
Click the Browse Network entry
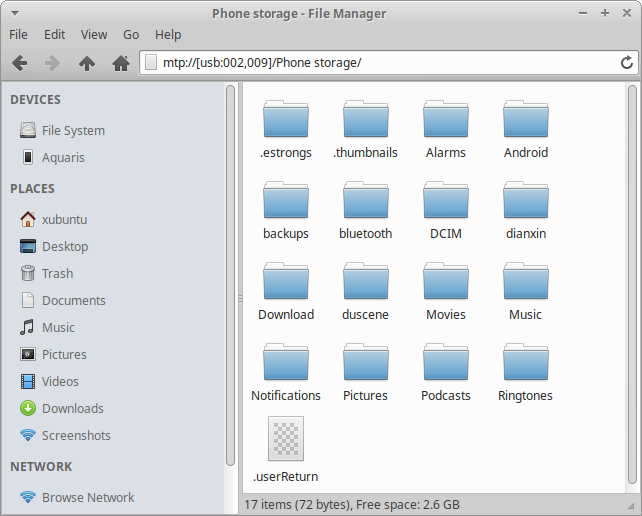pos(88,497)
